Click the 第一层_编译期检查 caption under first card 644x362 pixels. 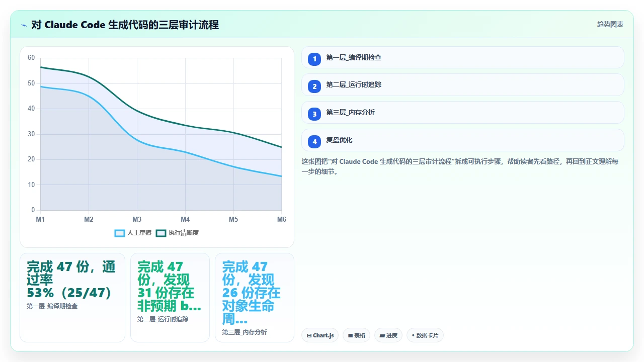tap(52, 306)
